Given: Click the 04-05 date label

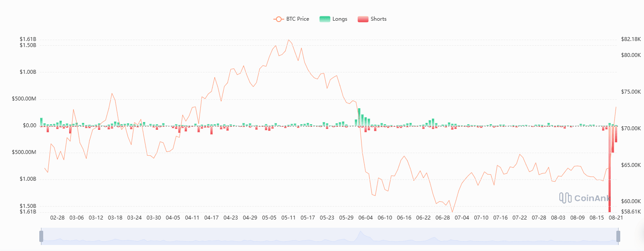Looking at the screenshot, I should [173, 218].
